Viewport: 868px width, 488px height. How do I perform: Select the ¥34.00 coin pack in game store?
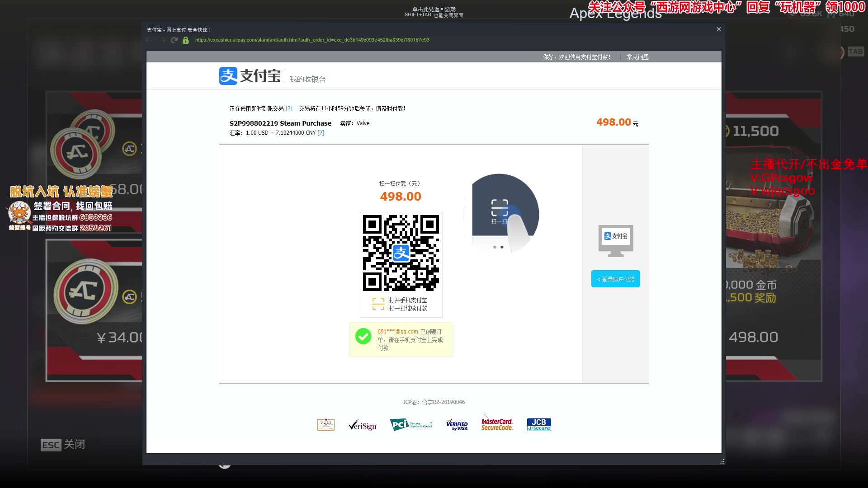pos(94,311)
